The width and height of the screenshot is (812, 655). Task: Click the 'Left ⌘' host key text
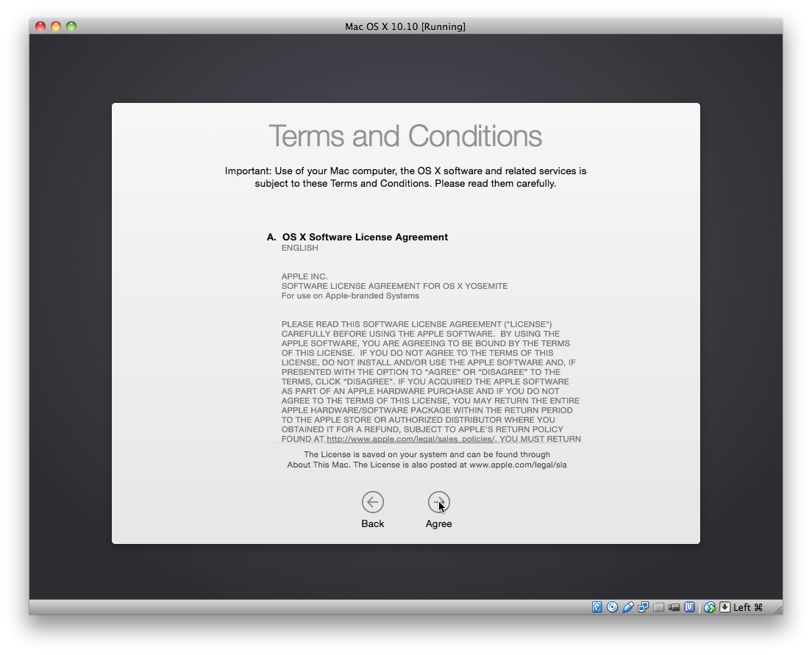tap(748, 607)
